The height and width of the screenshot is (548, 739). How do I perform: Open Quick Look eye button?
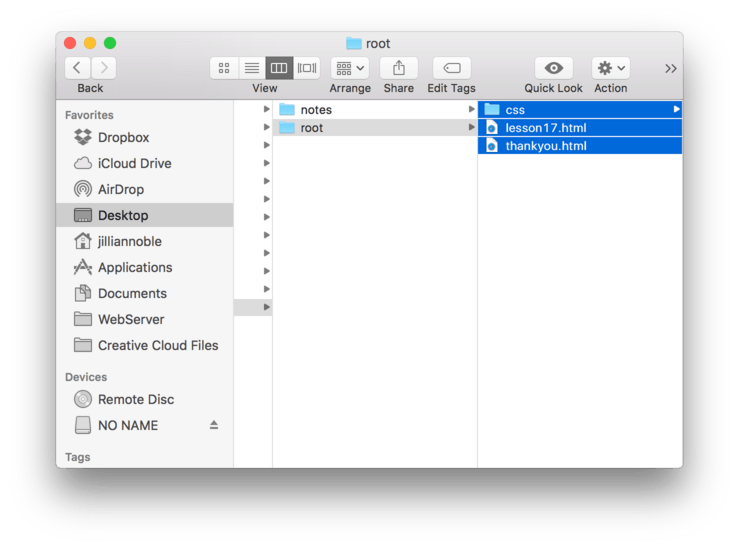(x=554, y=68)
